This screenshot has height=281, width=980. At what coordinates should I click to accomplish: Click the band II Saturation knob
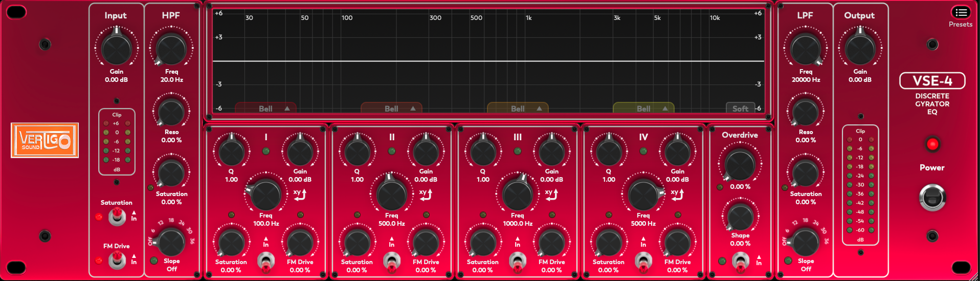357,242
